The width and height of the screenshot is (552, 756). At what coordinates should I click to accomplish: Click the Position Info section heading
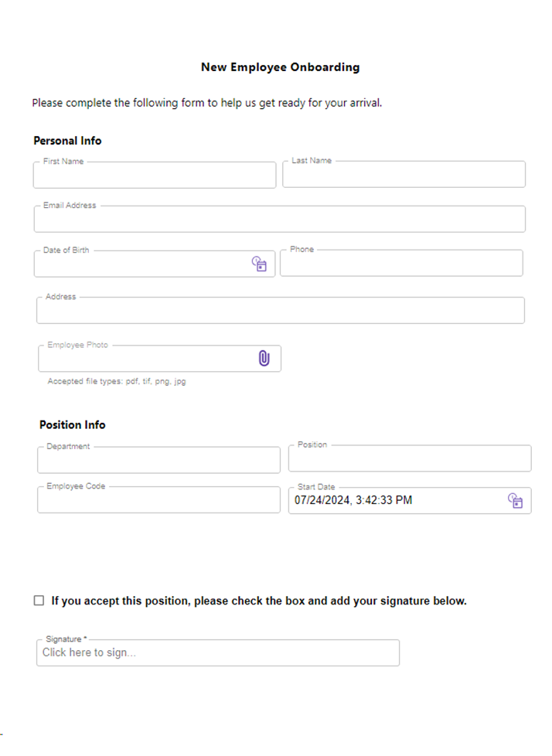coord(73,425)
